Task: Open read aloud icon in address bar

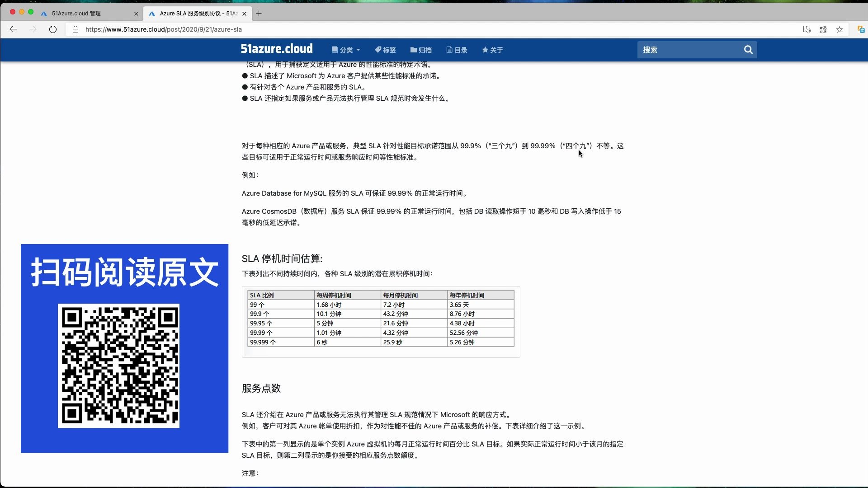Action: click(x=807, y=29)
